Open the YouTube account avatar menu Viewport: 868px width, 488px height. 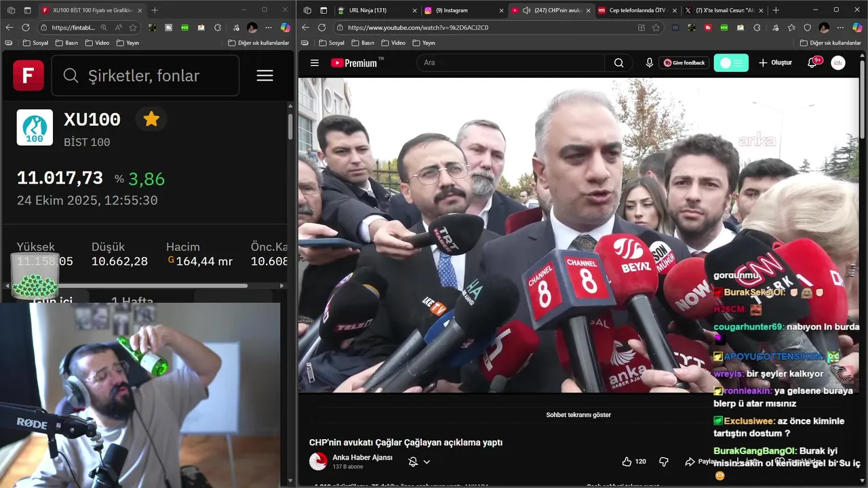tap(838, 62)
